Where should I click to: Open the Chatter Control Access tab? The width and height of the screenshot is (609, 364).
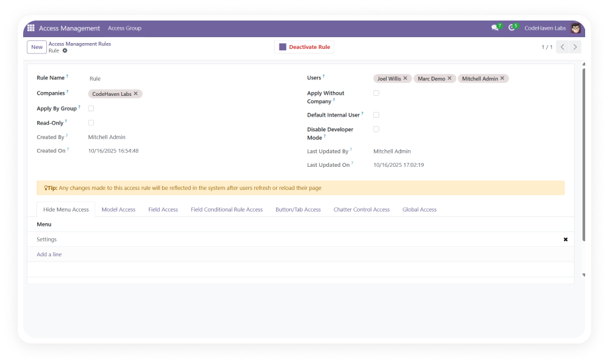click(361, 209)
